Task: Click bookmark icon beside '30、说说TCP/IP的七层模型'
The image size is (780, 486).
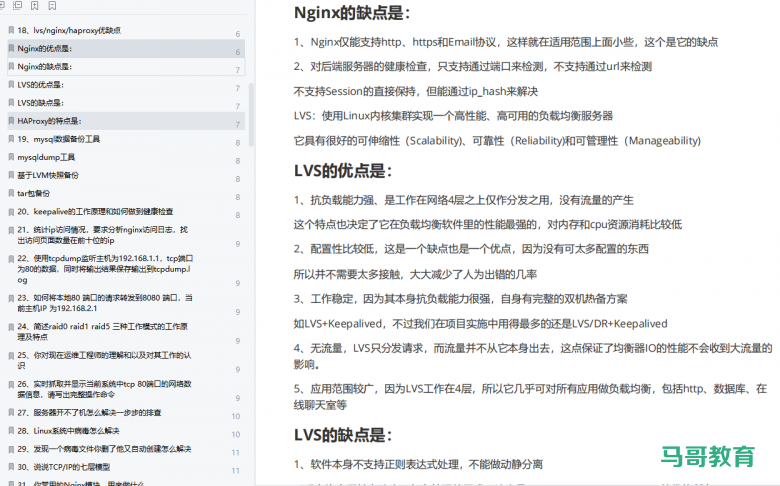Action: 9,466
